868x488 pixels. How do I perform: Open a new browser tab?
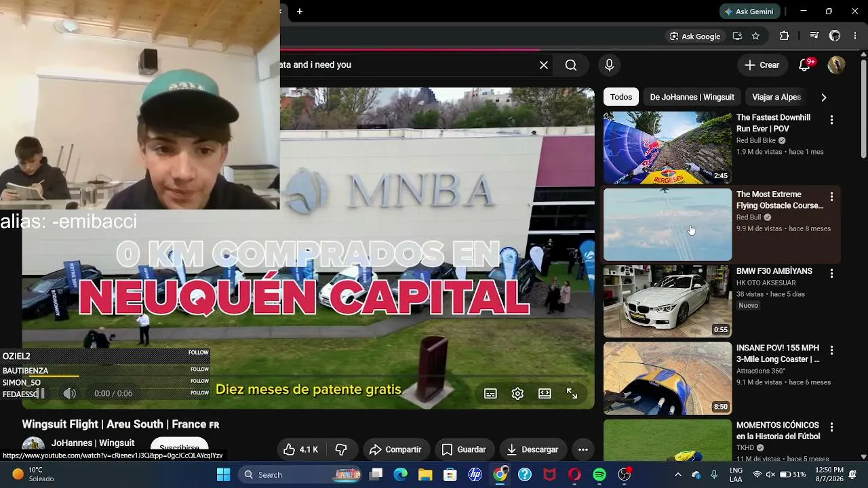(x=300, y=12)
